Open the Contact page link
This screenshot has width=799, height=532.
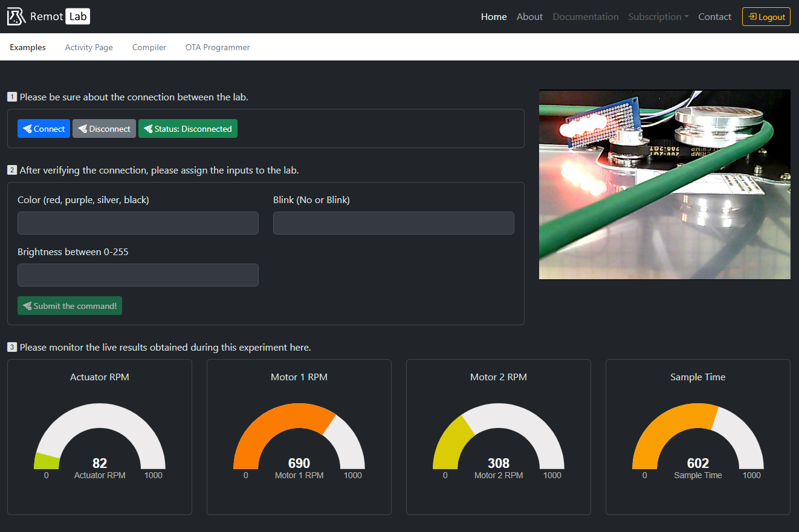click(714, 17)
